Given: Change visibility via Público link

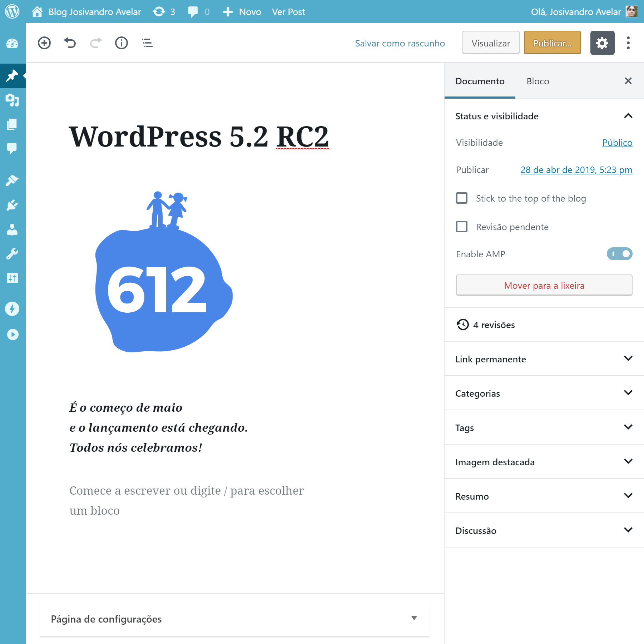Looking at the screenshot, I should (617, 143).
